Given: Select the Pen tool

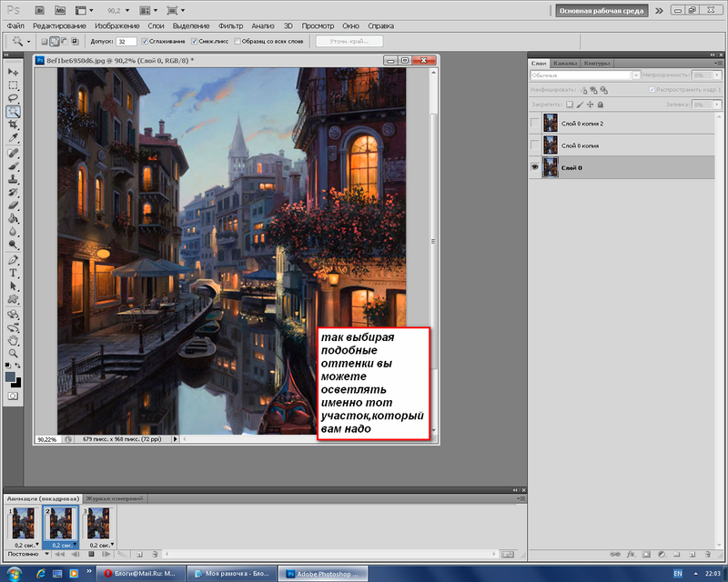Looking at the screenshot, I should (13, 260).
